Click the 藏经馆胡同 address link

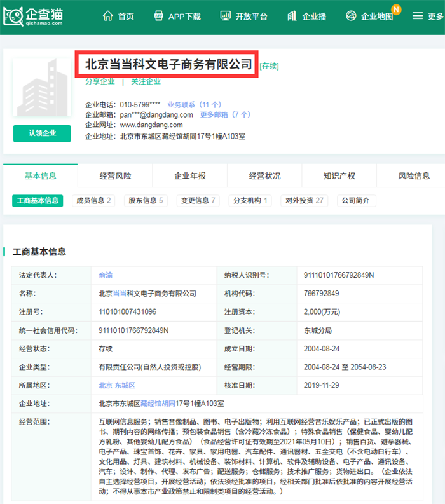tap(158, 404)
